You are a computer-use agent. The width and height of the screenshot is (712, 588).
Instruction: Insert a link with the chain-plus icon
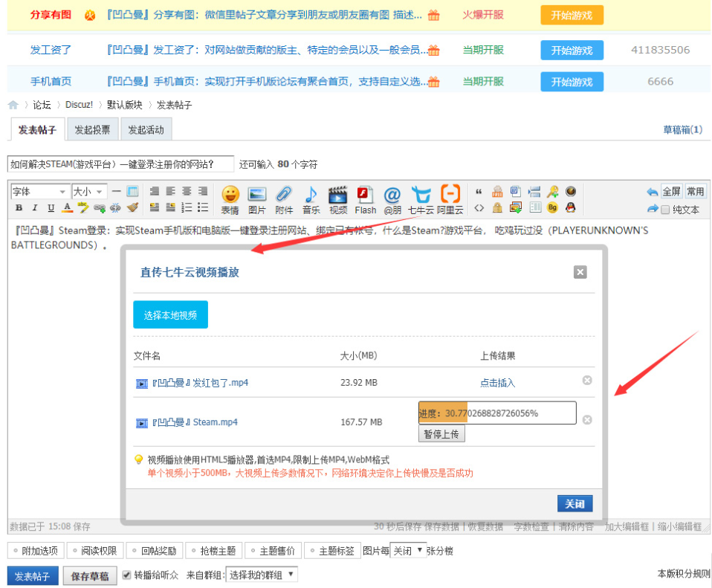pos(100,207)
